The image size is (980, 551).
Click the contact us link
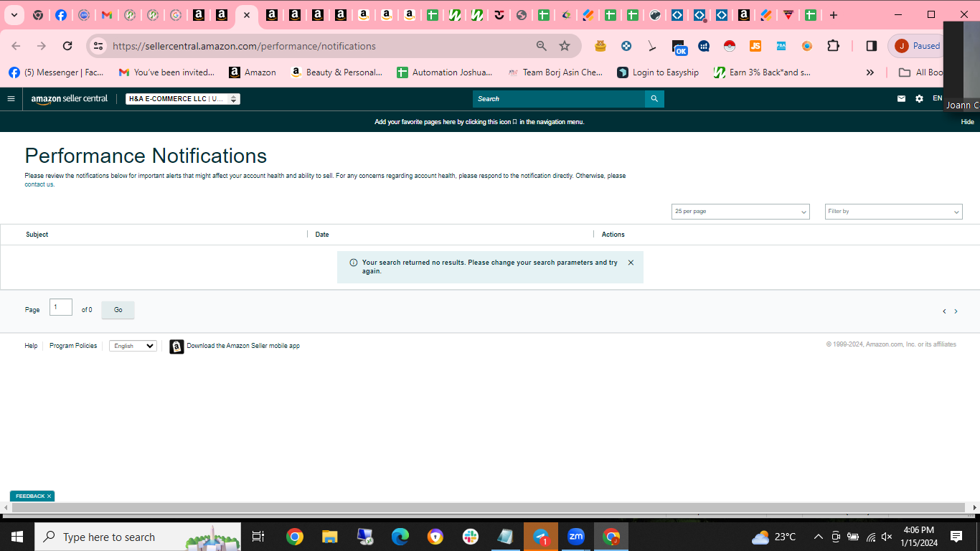point(39,184)
